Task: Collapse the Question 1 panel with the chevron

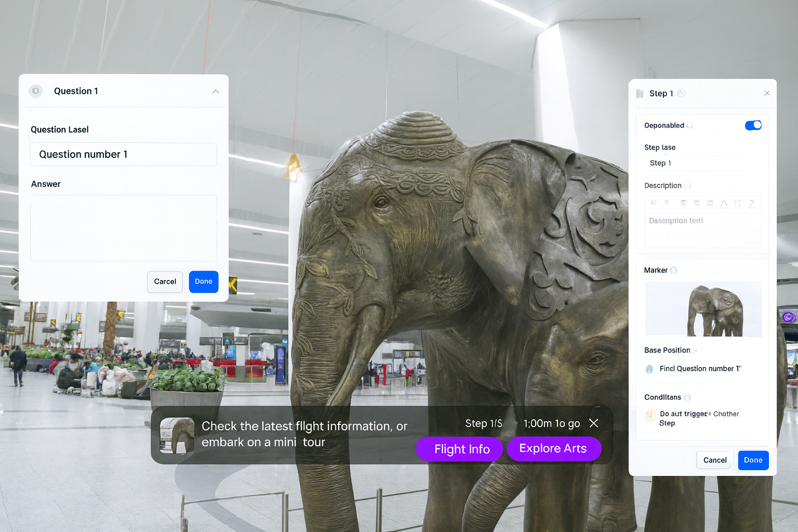Action: click(x=215, y=91)
